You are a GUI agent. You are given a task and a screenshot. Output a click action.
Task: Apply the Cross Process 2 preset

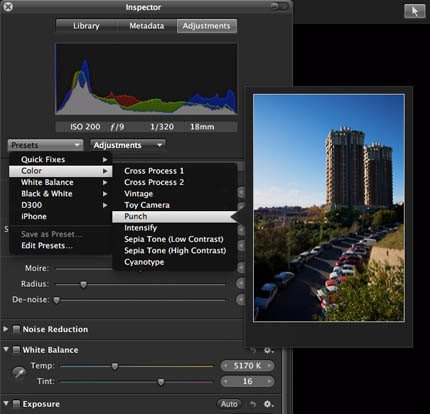[175, 182]
